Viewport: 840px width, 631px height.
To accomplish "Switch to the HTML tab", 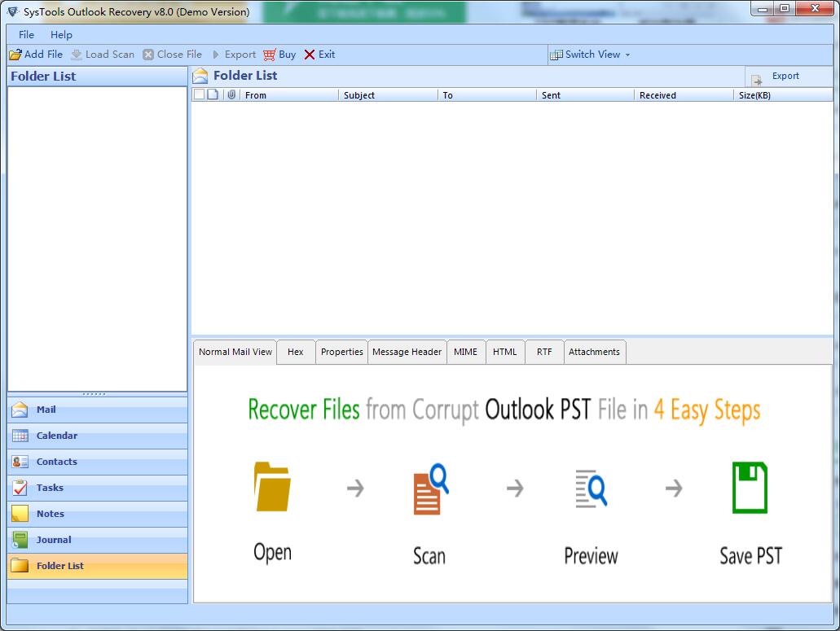I will (x=504, y=353).
